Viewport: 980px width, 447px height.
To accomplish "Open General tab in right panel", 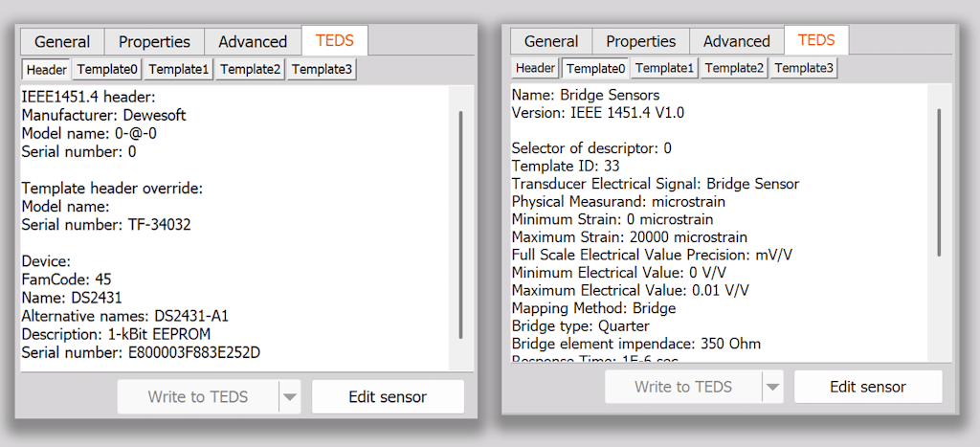I will point(551,42).
